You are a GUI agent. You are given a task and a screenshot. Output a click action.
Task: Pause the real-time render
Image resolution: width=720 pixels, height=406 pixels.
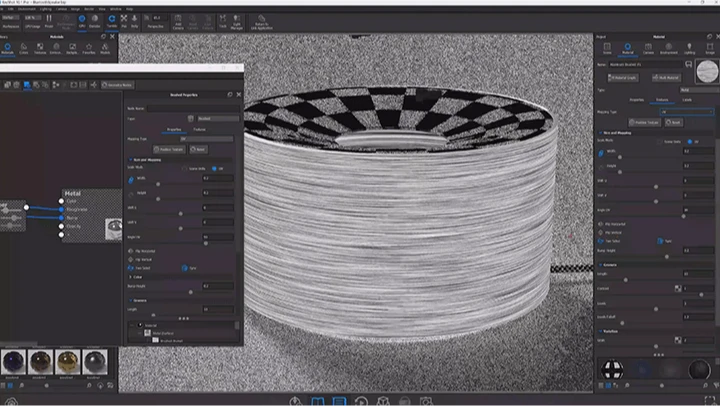(x=49, y=21)
